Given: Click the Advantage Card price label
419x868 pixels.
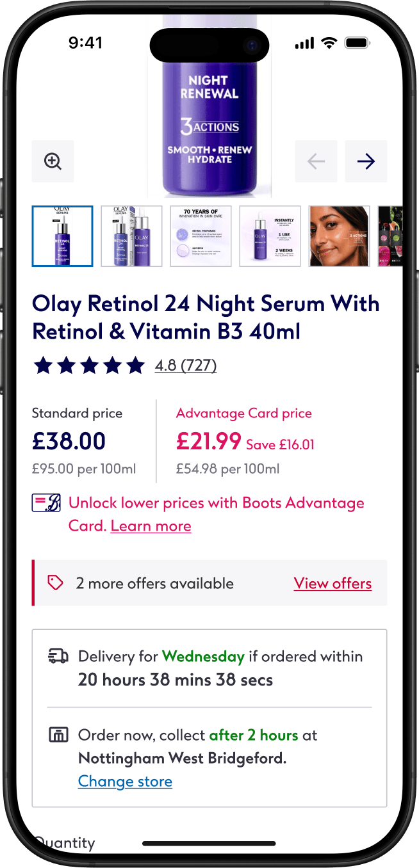Looking at the screenshot, I should tap(244, 413).
